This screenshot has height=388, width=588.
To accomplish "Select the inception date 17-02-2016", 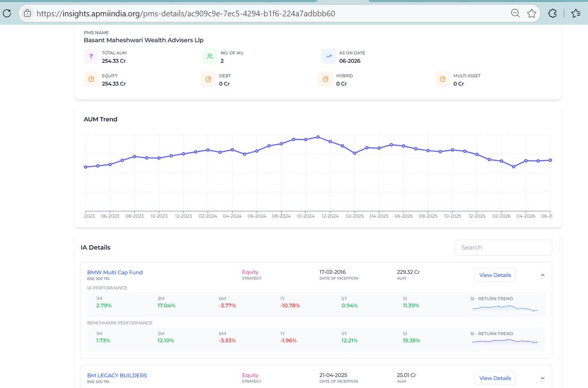I will 333,272.
